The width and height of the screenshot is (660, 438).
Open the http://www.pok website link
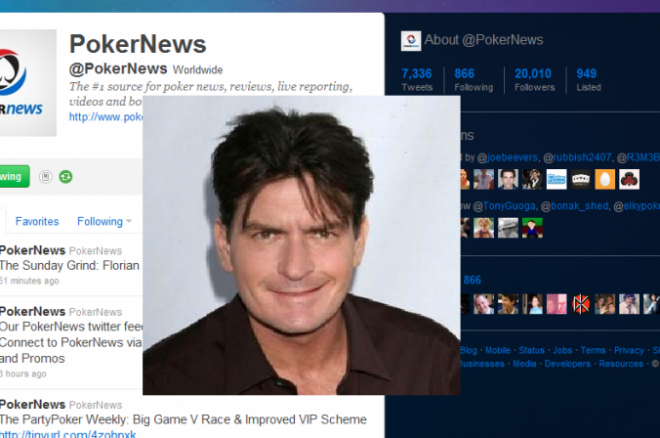coord(106,117)
